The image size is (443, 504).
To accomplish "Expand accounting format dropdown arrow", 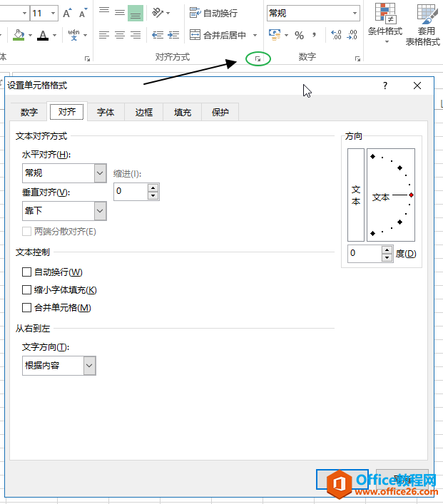I will (x=286, y=35).
